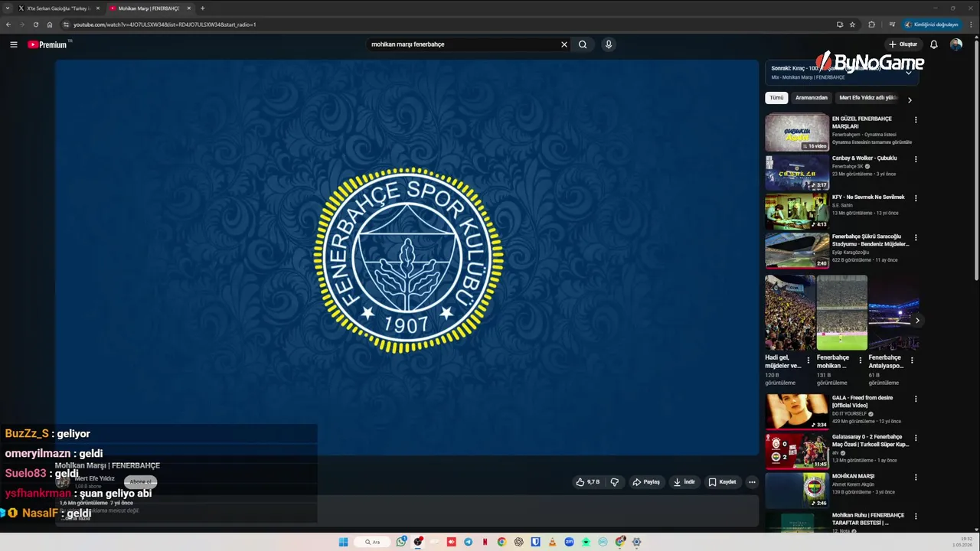Click the Chrome address bar URL
This screenshot has height=551, width=980.
pyautogui.click(x=165, y=24)
